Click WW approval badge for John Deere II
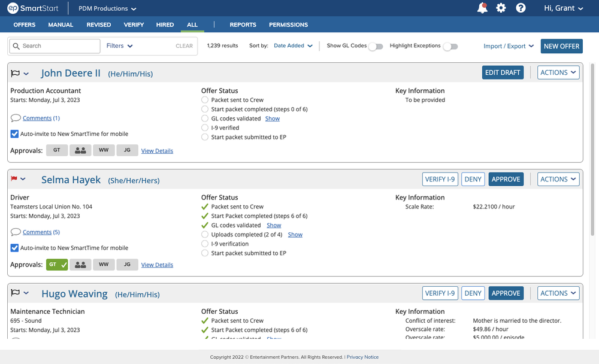The height and width of the screenshot is (364, 599). [104, 150]
